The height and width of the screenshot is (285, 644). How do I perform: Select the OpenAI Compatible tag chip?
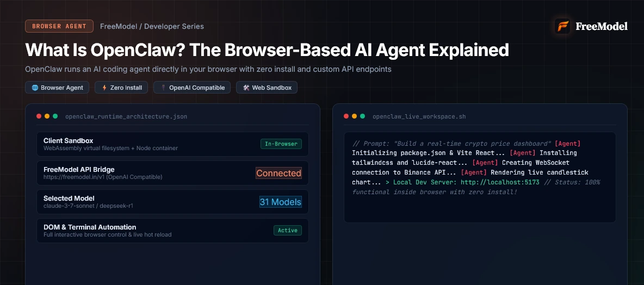192,88
